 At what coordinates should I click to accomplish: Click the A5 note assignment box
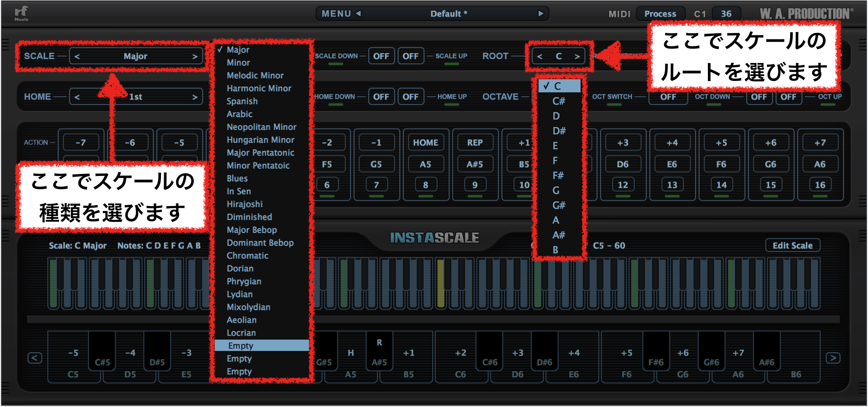point(426,165)
